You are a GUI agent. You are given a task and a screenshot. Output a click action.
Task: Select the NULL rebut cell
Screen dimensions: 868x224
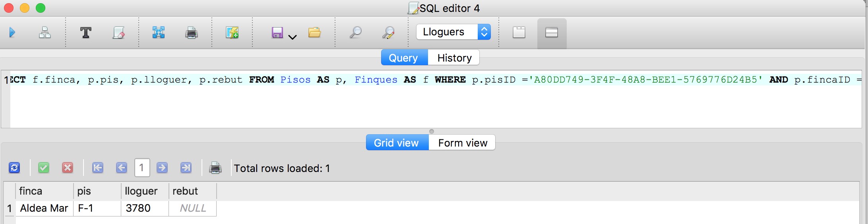pos(192,208)
